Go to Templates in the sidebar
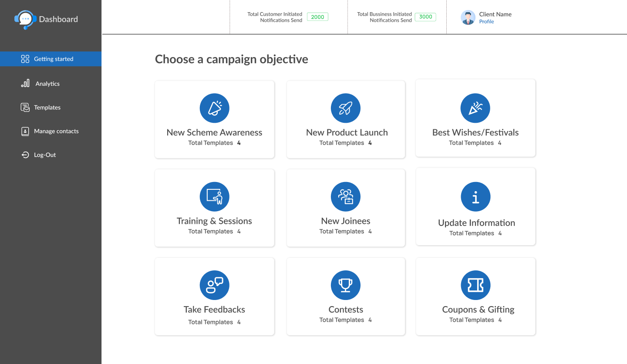 [x=47, y=108]
